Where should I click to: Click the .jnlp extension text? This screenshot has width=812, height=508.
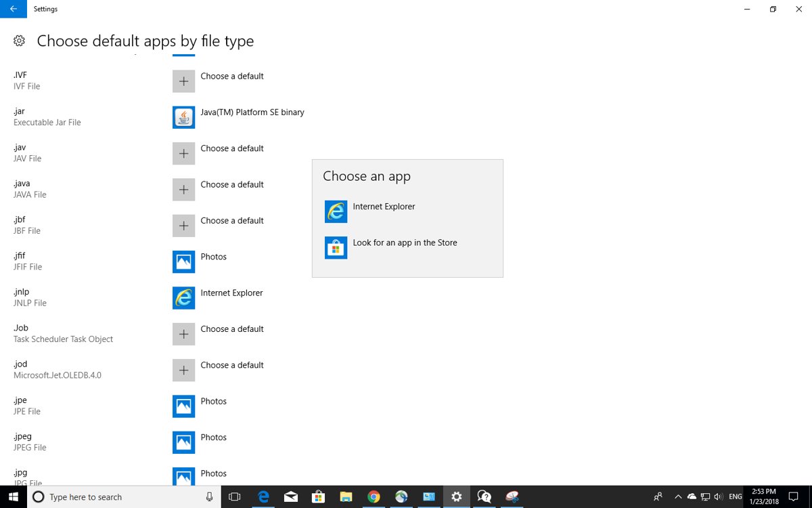pyautogui.click(x=21, y=292)
